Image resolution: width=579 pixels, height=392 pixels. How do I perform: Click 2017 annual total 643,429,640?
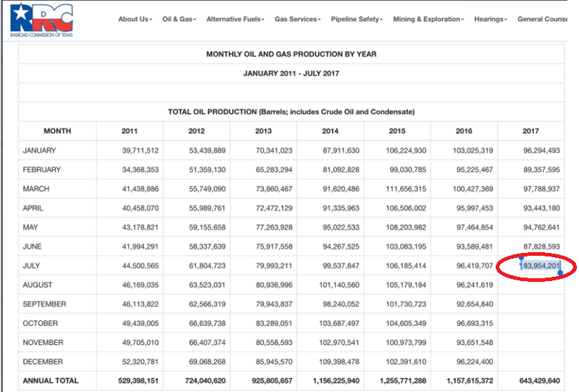(539, 380)
